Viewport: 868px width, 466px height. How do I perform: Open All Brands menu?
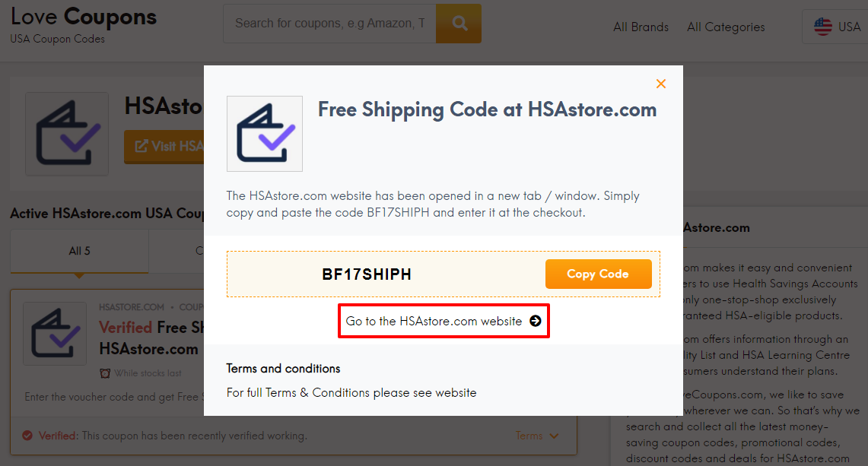[x=641, y=27]
